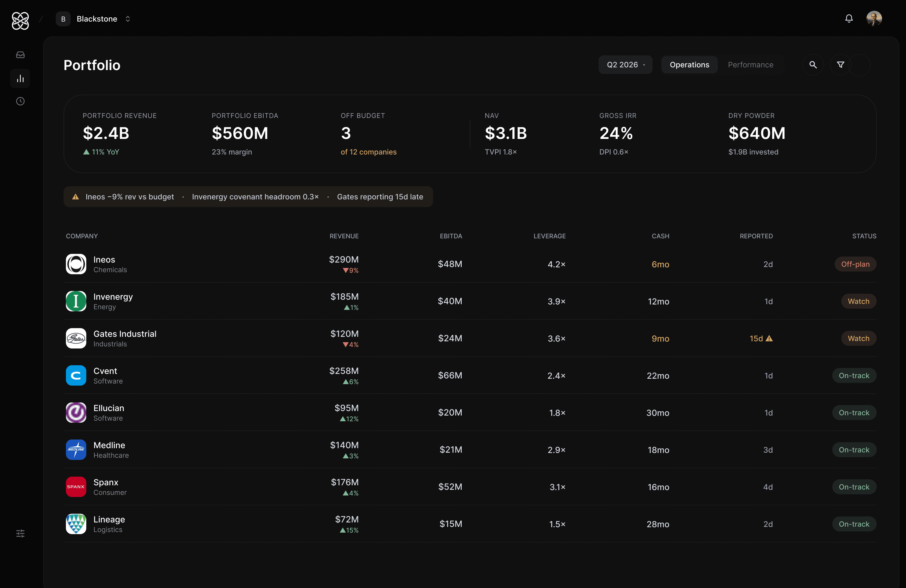Image resolution: width=906 pixels, height=588 pixels.
Task: Click the 4.2× leverage value
Action: (x=557, y=265)
